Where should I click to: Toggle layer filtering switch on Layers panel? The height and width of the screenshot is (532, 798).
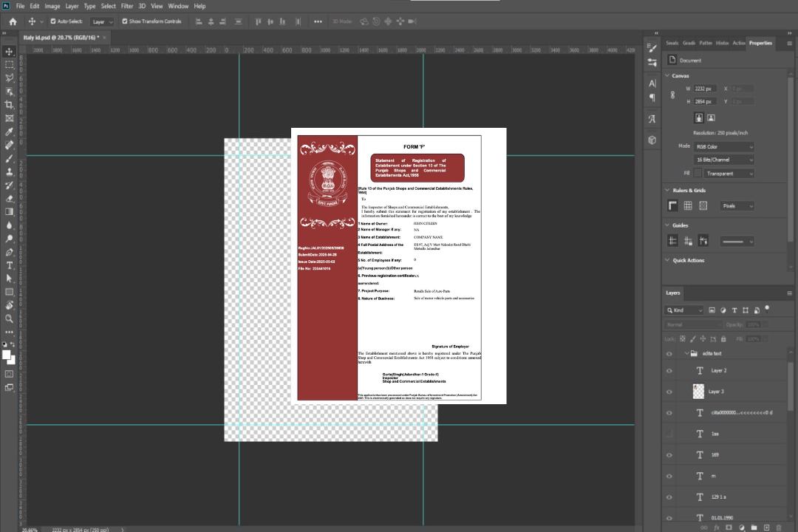[x=767, y=309]
